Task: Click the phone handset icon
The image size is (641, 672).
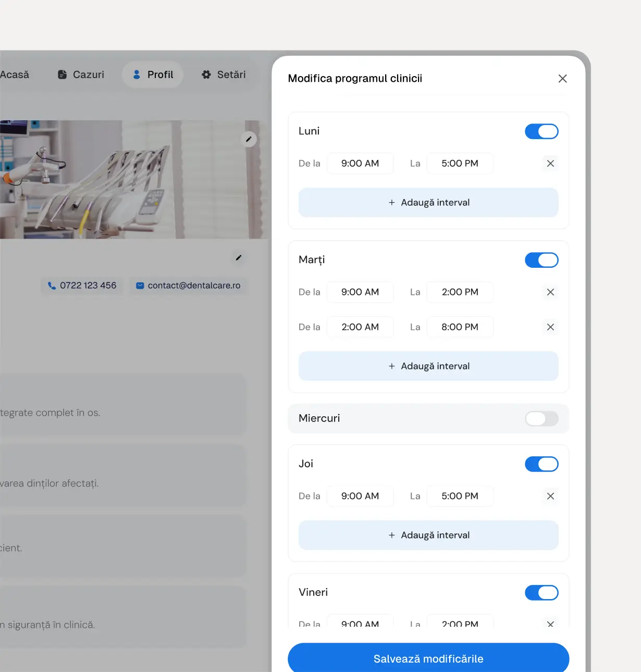Action: 52,285
